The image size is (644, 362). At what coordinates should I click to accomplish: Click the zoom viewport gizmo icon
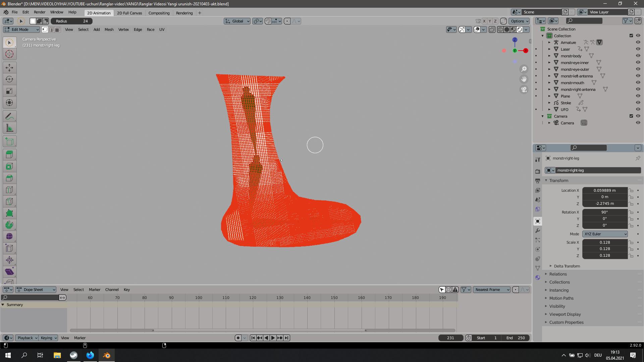524,69
